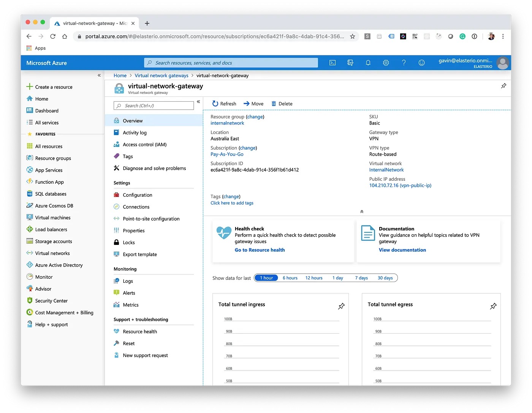The width and height of the screenshot is (532, 413).
Task: Open Chrome three-dot menu
Action: click(503, 36)
